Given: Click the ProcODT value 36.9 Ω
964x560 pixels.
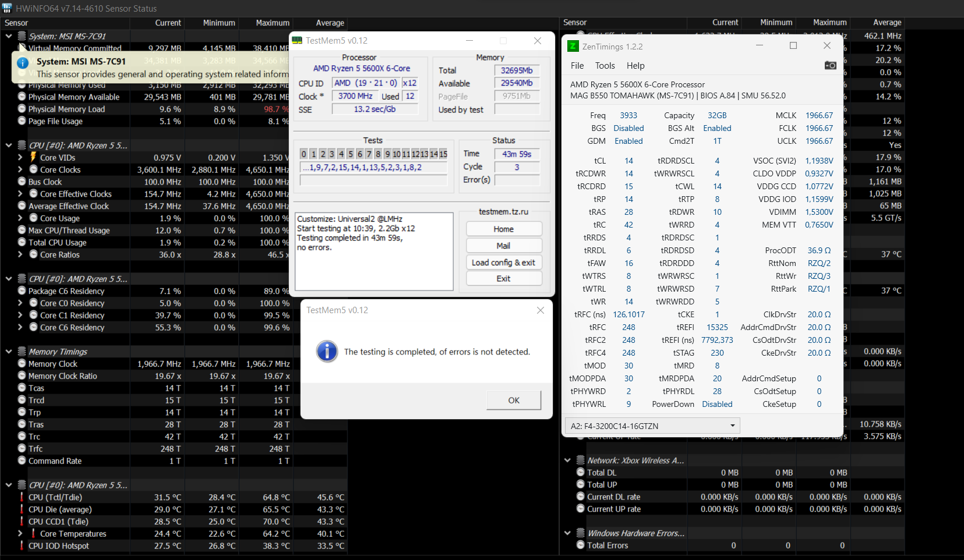Looking at the screenshot, I should 819,250.
